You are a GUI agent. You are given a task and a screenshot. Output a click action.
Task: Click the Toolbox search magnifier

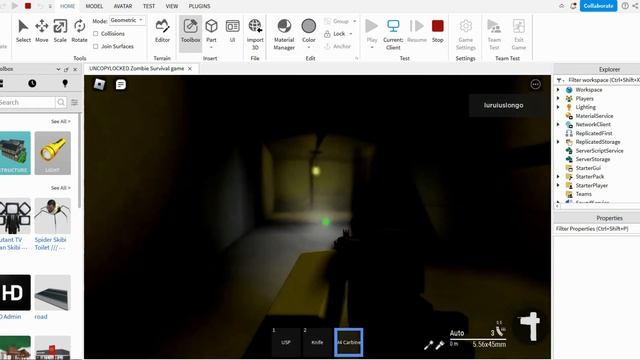tap(61, 102)
